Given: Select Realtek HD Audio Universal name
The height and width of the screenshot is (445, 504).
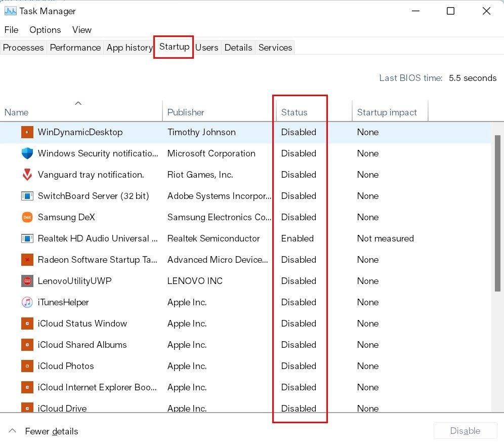Looking at the screenshot, I should [x=98, y=238].
